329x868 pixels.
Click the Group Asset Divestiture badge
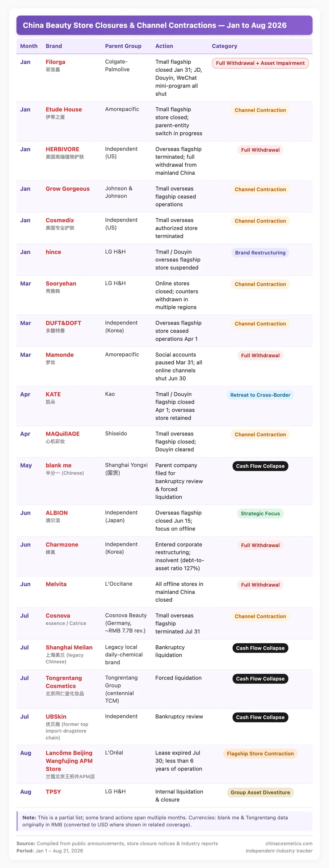(260, 792)
